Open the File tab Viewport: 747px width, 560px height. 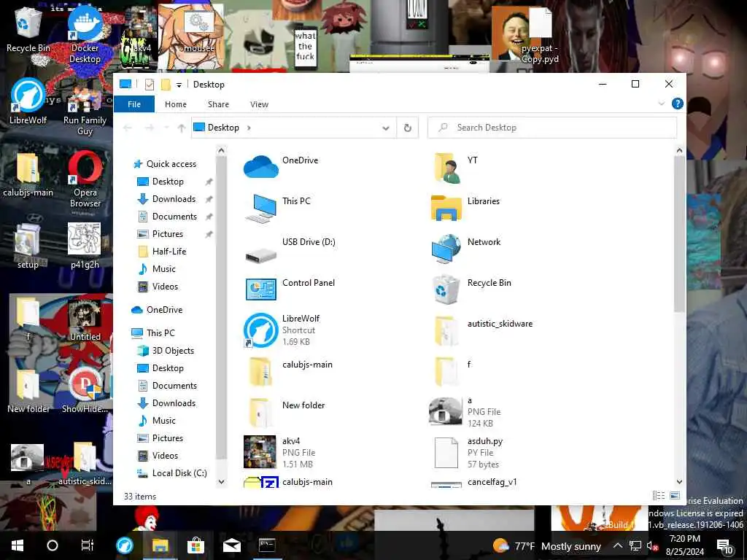(x=134, y=104)
